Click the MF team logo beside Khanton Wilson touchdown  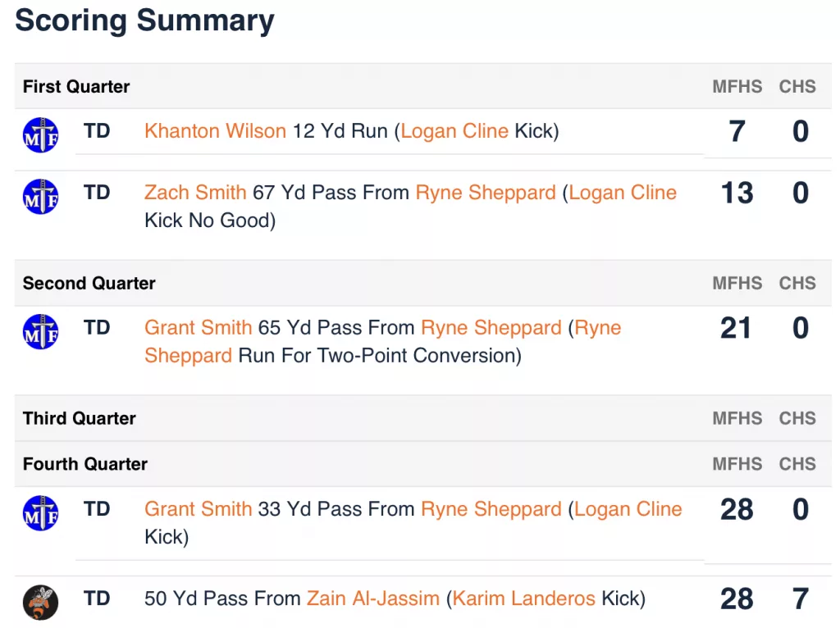41,135
